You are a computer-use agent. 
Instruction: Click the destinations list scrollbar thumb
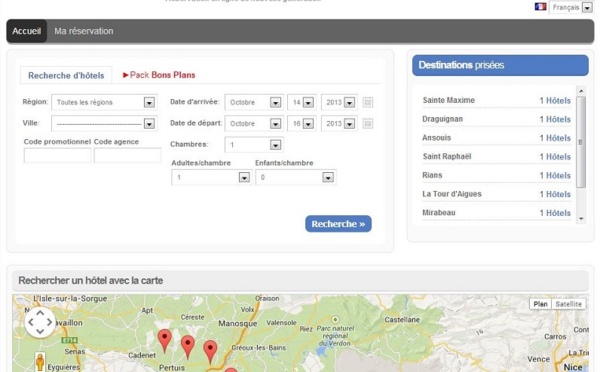(581, 142)
